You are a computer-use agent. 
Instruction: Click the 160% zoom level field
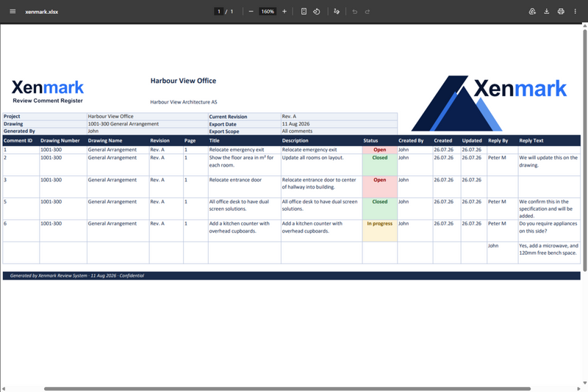(268, 11)
